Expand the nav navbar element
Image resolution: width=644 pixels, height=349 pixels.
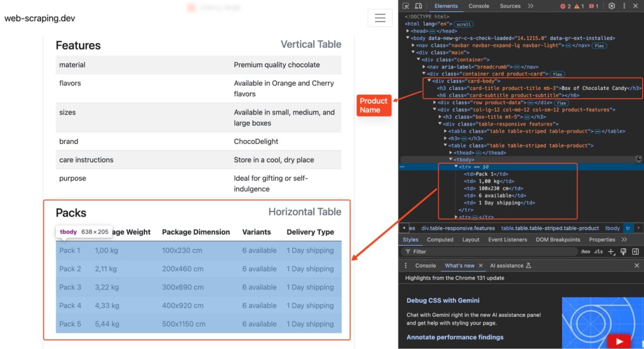(414, 45)
